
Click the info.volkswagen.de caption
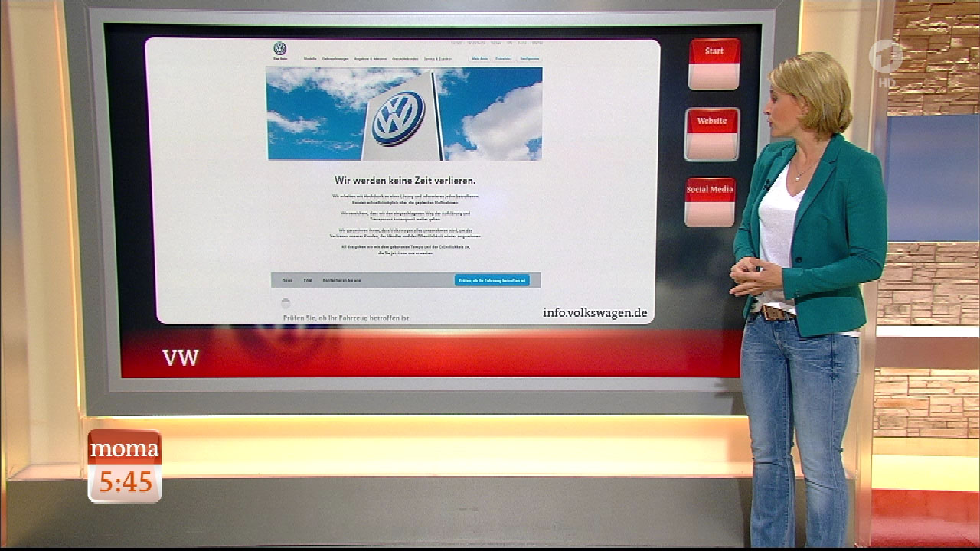coord(595,313)
